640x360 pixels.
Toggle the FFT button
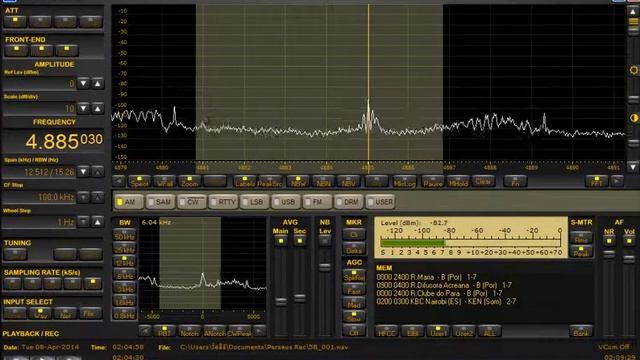tap(596, 181)
